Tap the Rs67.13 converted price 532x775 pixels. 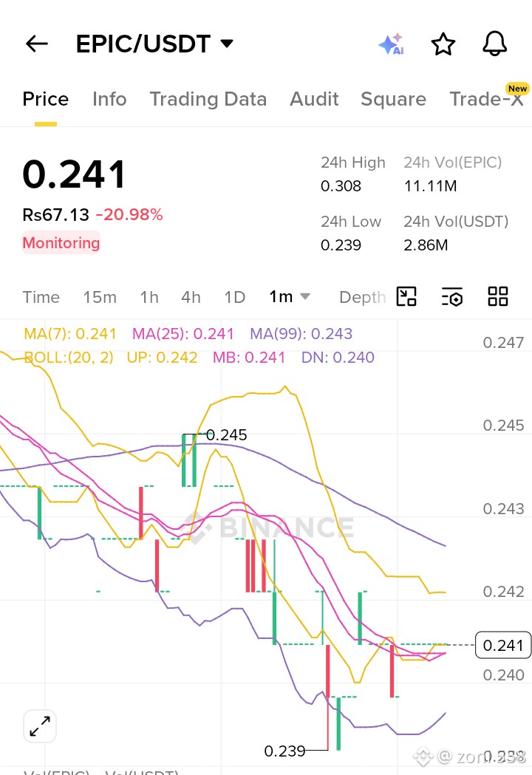point(56,214)
